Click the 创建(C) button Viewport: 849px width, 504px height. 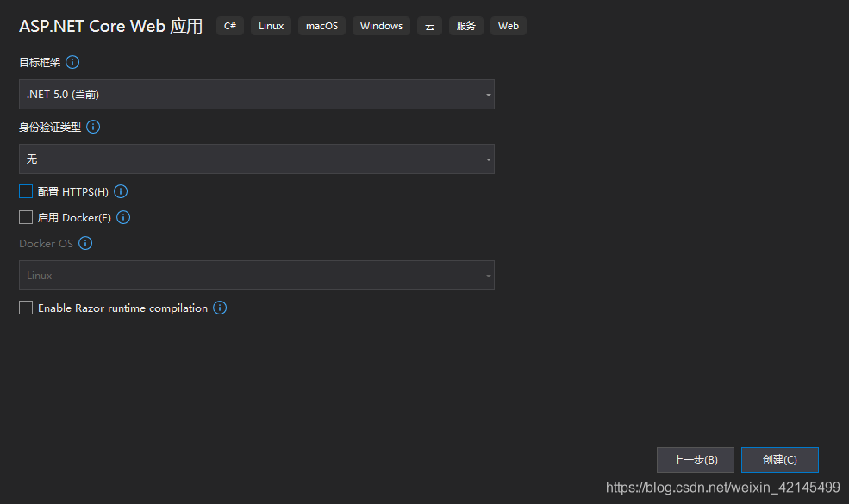779,459
